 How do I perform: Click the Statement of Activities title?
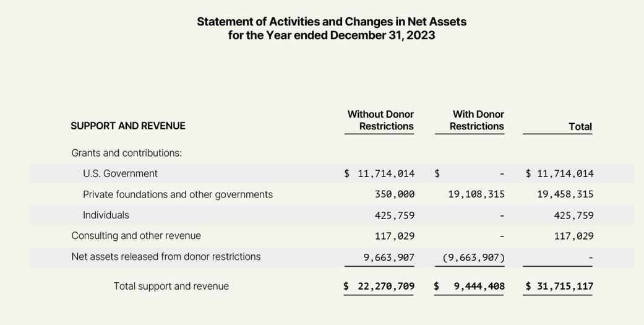[332, 22]
